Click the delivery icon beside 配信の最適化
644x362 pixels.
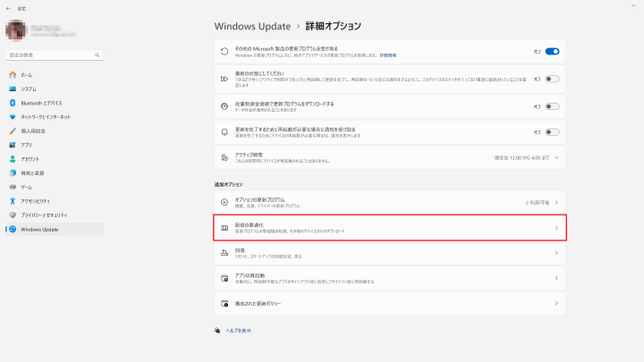pos(225,228)
